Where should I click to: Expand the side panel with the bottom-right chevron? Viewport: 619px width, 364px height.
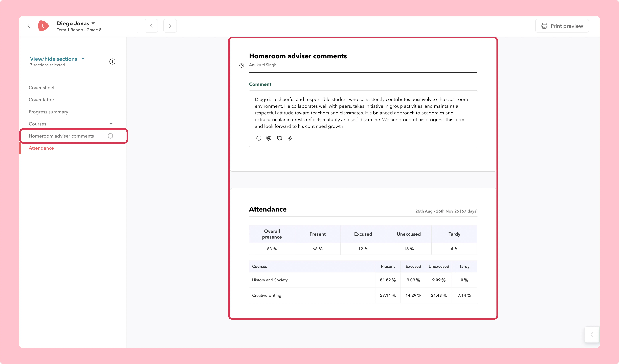(592, 334)
